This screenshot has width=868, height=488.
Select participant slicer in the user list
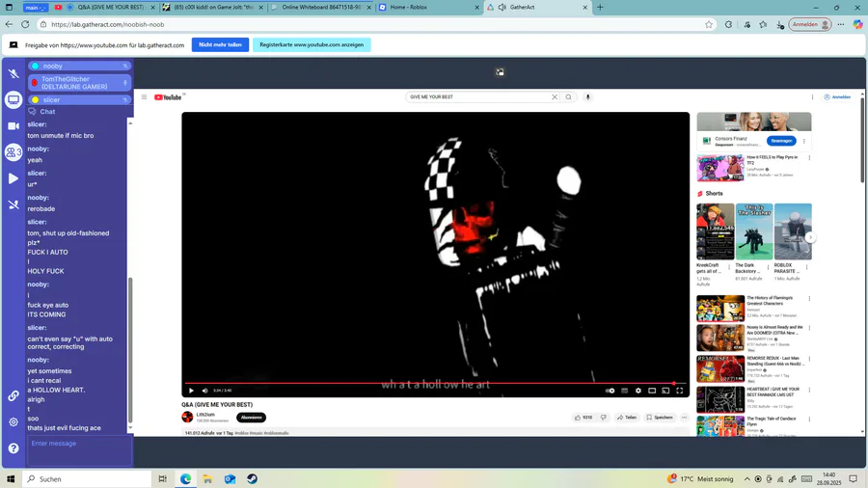tap(79, 99)
